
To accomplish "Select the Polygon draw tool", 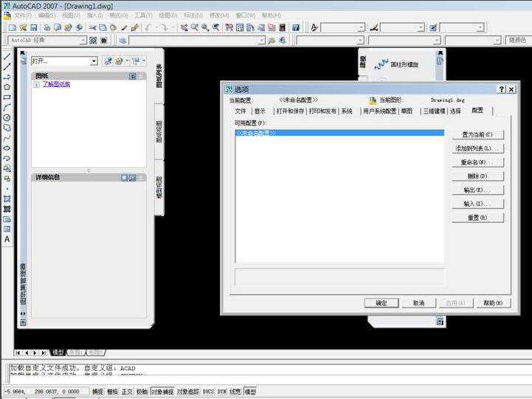I will coord(7,87).
